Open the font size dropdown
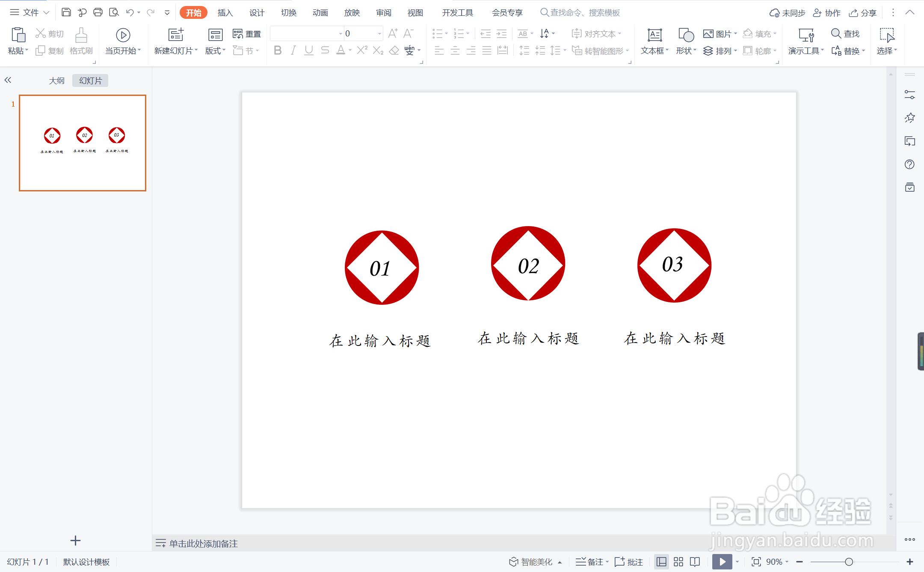This screenshot has width=924, height=572. coord(379,33)
